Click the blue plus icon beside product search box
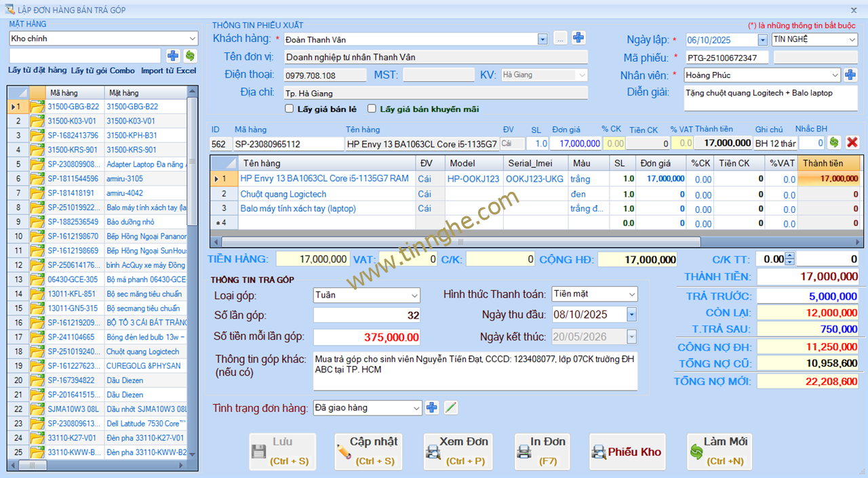The image size is (868, 478). 173,56
